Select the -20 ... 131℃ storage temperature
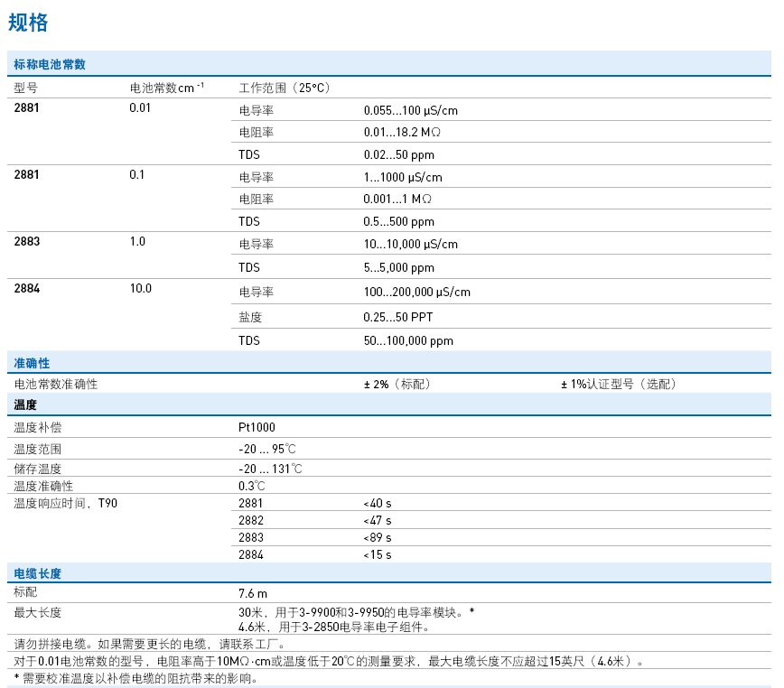784x688 pixels. pyautogui.click(x=270, y=469)
